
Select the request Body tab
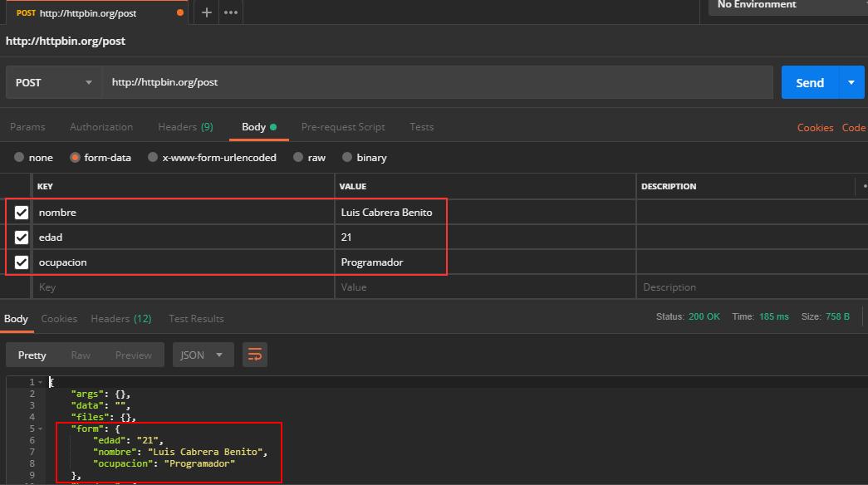pyautogui.click(x=258, y=127)
